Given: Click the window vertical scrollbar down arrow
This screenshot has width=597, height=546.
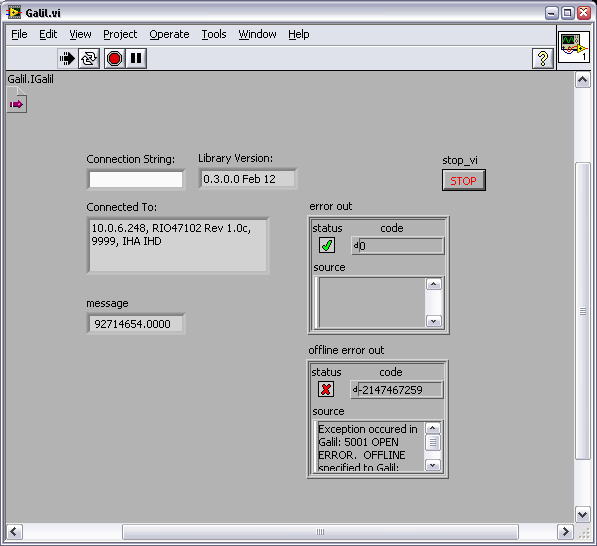Looking at the screenshot, I should click(x=583, y=515).
